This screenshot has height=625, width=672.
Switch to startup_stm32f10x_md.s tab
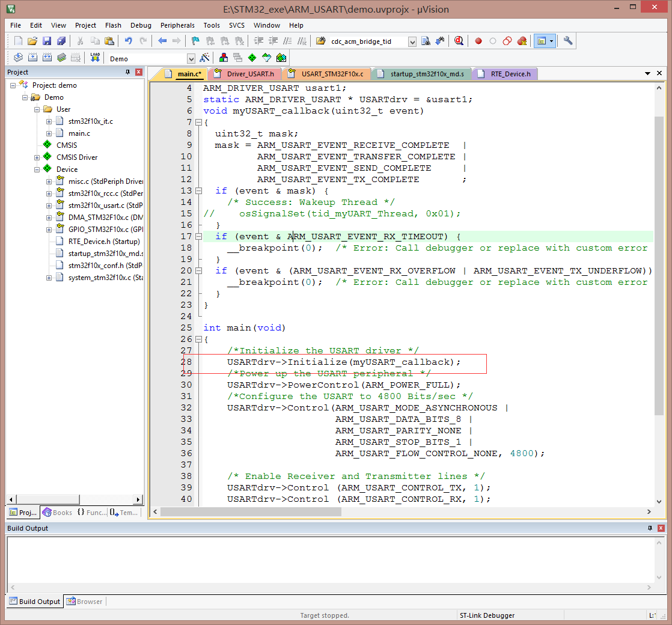[423, 74]
